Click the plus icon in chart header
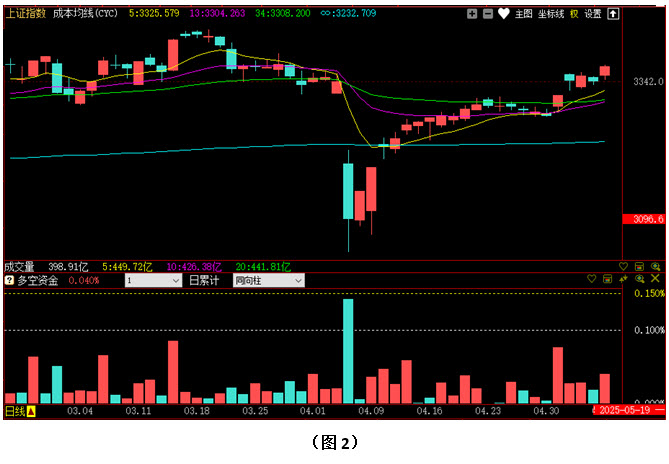 [473, 14]
